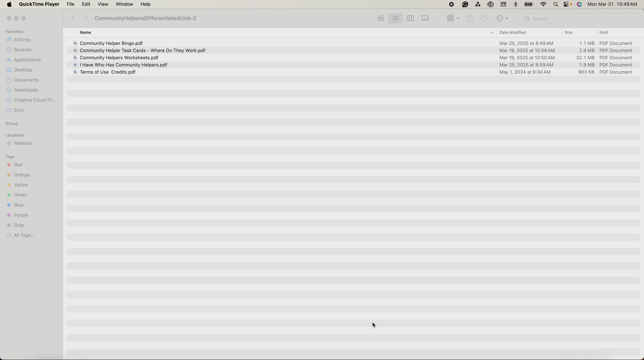The image size is (644, 360).
Task: Click the Edit Tags icon
Action: [x=485, y=19]
